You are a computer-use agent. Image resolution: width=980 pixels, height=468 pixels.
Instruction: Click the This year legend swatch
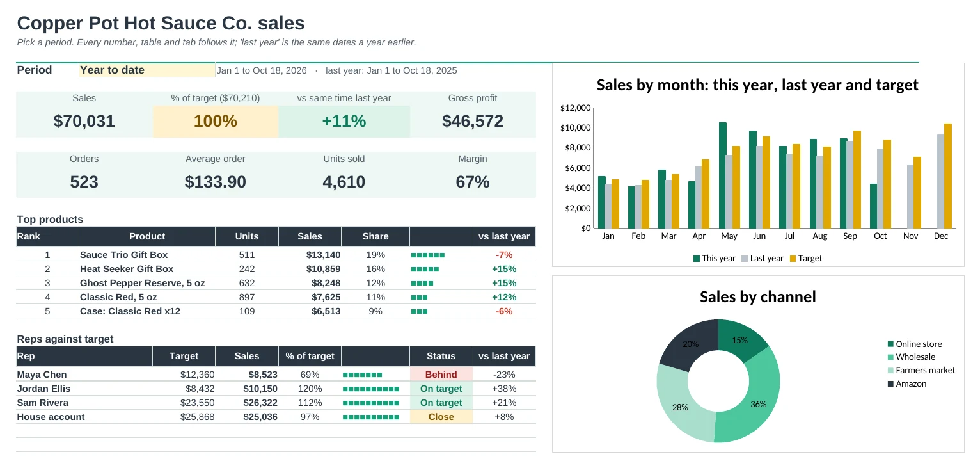click(x=697, y=259)
